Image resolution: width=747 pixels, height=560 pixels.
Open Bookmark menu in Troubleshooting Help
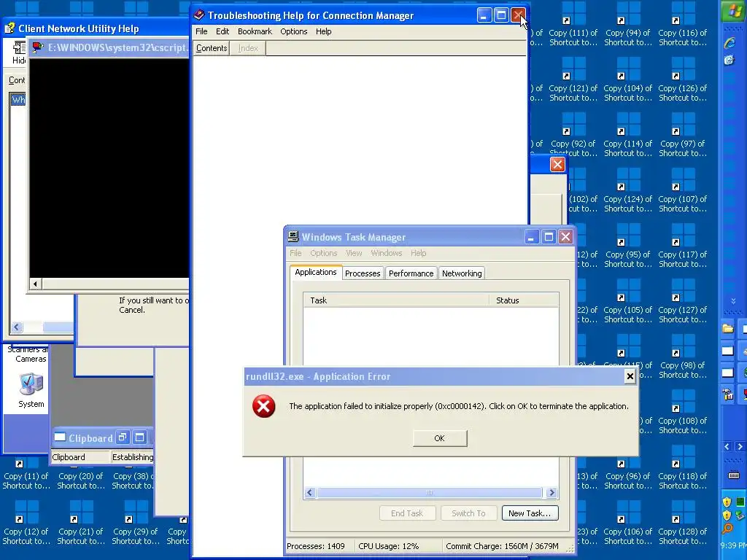(x=255, y=31)
